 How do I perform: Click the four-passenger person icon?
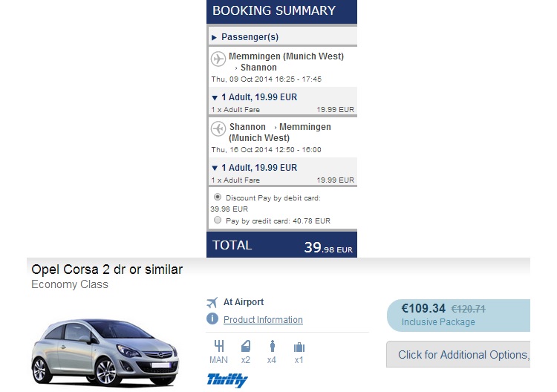(x=272, y=347)
